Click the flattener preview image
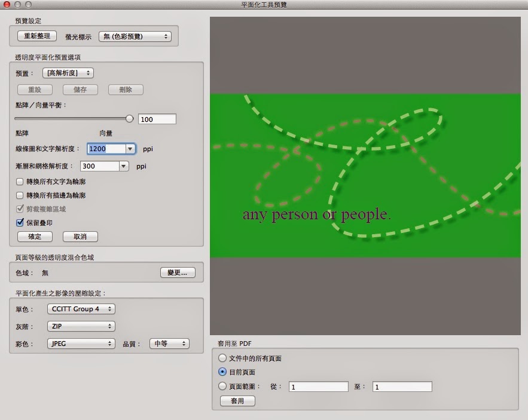The image size is (528, 420). point(365,176)
